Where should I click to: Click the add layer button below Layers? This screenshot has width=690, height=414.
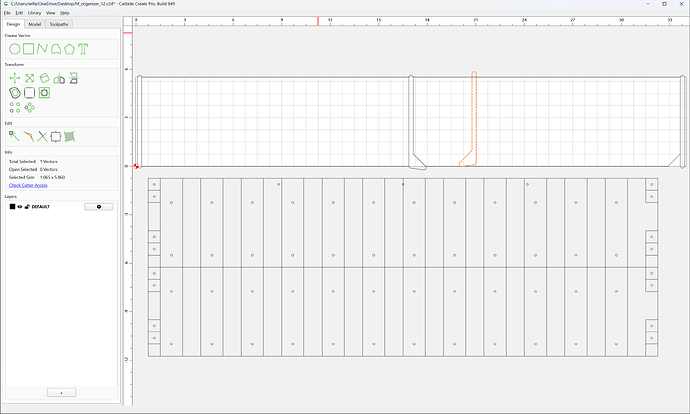[61, 392]
